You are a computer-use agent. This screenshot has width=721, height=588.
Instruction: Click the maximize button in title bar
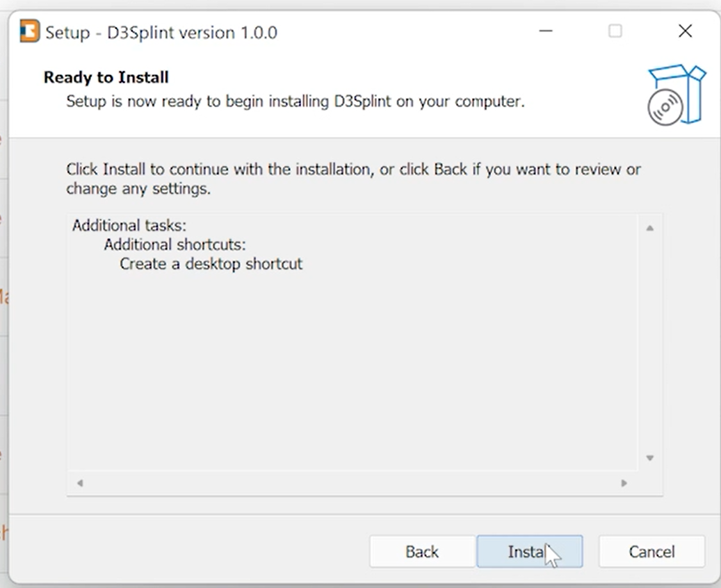pyautogui.click(x=615, y=31)
